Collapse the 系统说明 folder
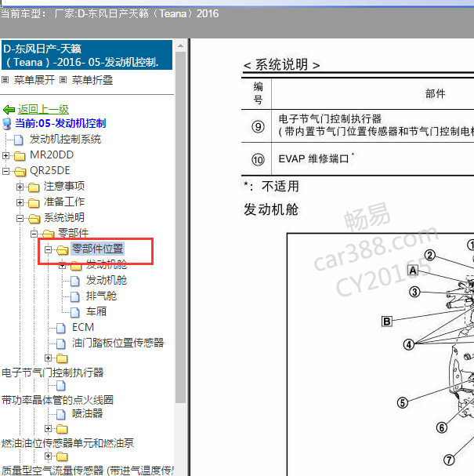474x476 pixels. click(20, 218)
